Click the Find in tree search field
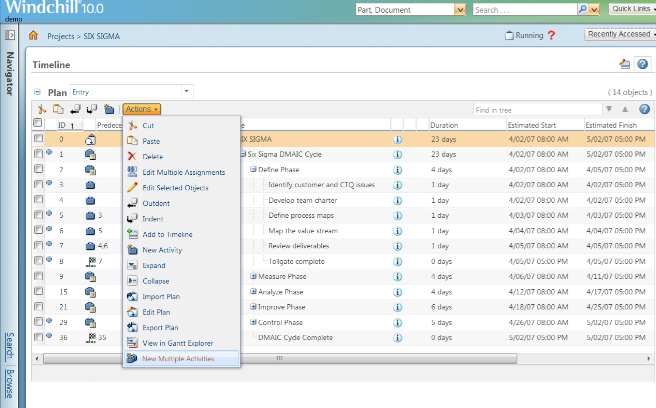 [536, 109]
